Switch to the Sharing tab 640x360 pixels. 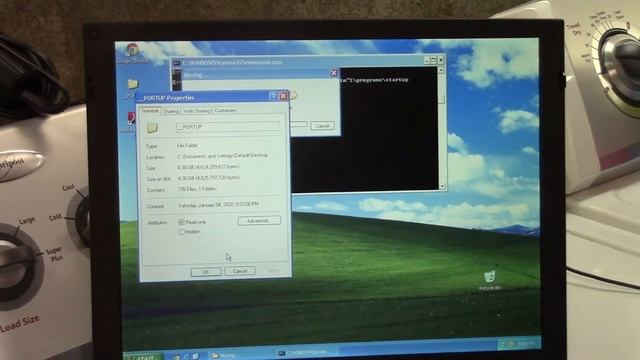coord(171,111)
